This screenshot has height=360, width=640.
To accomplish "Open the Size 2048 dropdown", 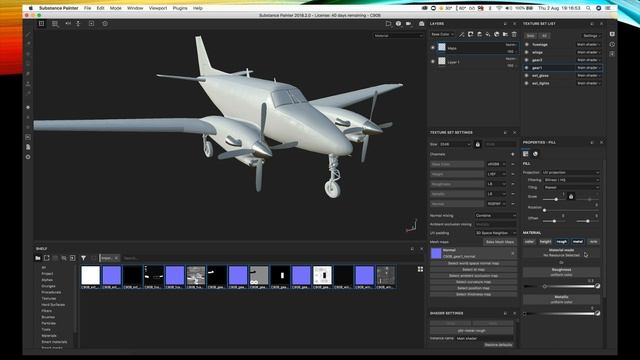I will (455, 144).
